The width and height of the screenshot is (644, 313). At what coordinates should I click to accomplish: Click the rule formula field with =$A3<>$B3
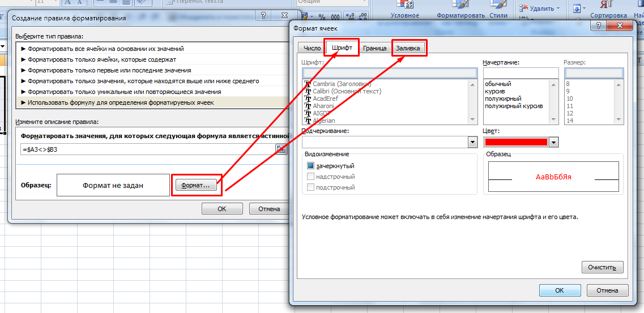148,150
